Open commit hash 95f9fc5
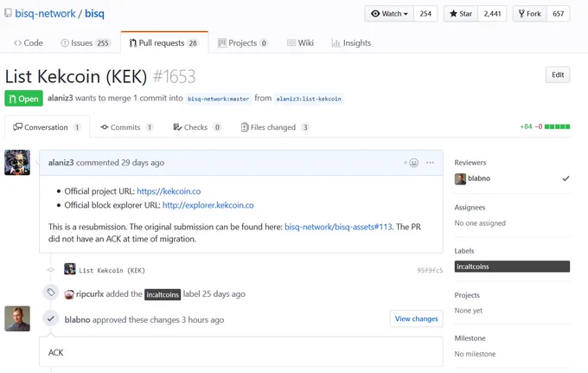Image resolution: width=588 pixels, height=373 pixels. [x=430, y=270]
